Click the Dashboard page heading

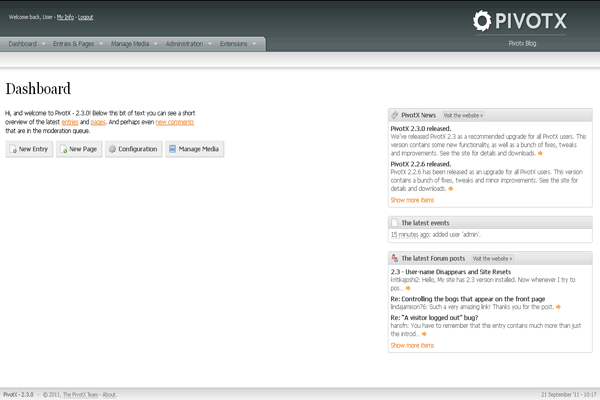[38, 89]
